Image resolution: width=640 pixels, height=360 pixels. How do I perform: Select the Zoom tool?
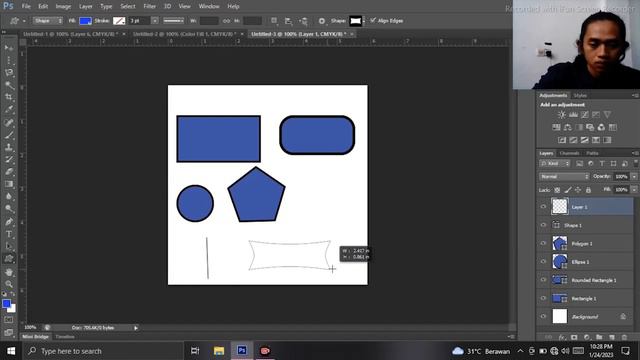[9, 284]
